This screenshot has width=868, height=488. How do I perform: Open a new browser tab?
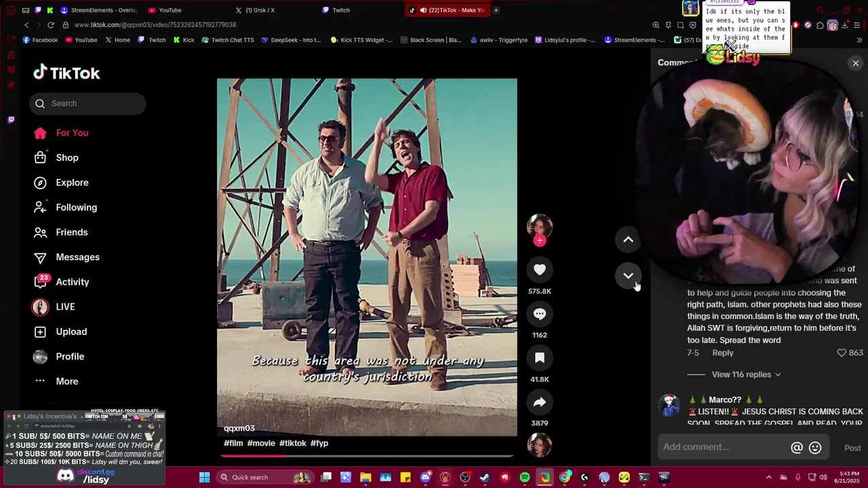(496, 10)
